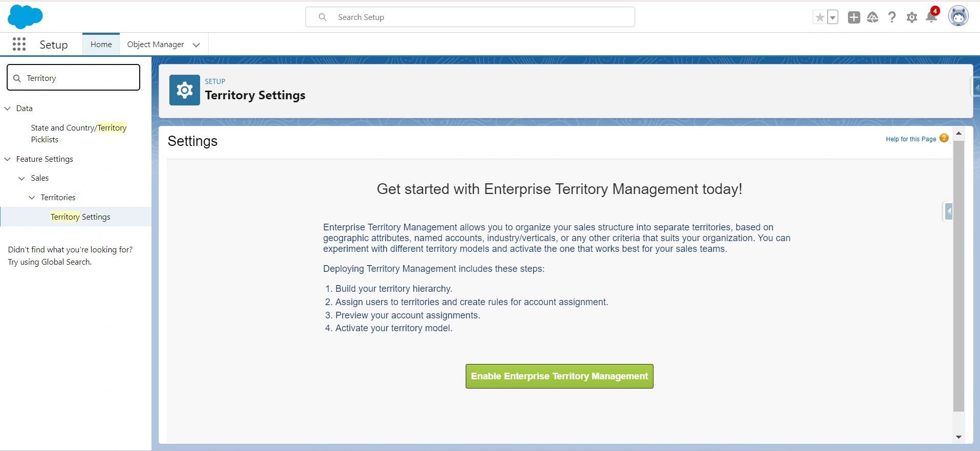This screenshot has width=980, height=451.
Task: Open the Trailhead Guidance Center icon
Action: pyautogui.click(x=873, y=17)
